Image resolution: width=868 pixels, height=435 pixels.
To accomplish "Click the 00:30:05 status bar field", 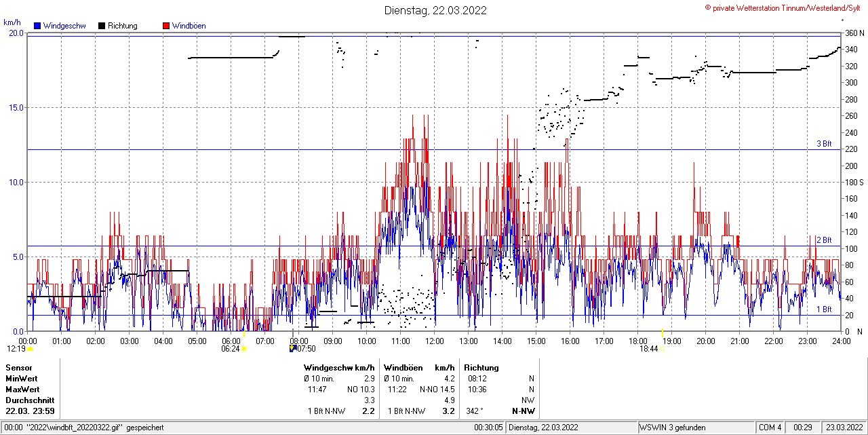I will (488, 428).
